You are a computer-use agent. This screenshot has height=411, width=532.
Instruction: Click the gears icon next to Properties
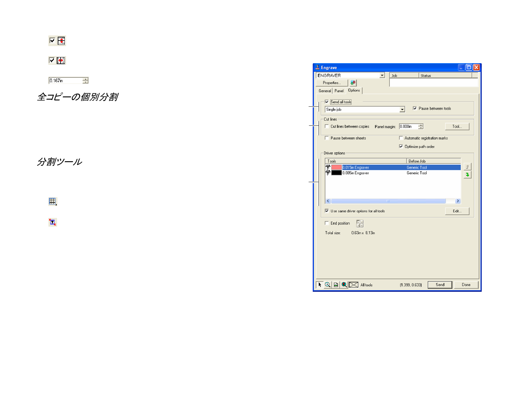353,83
